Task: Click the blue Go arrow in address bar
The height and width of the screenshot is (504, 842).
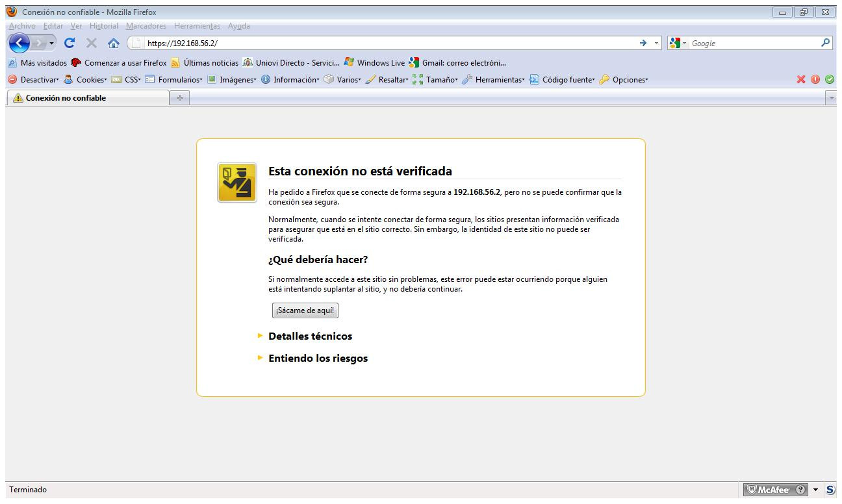Action: [643, 44]
